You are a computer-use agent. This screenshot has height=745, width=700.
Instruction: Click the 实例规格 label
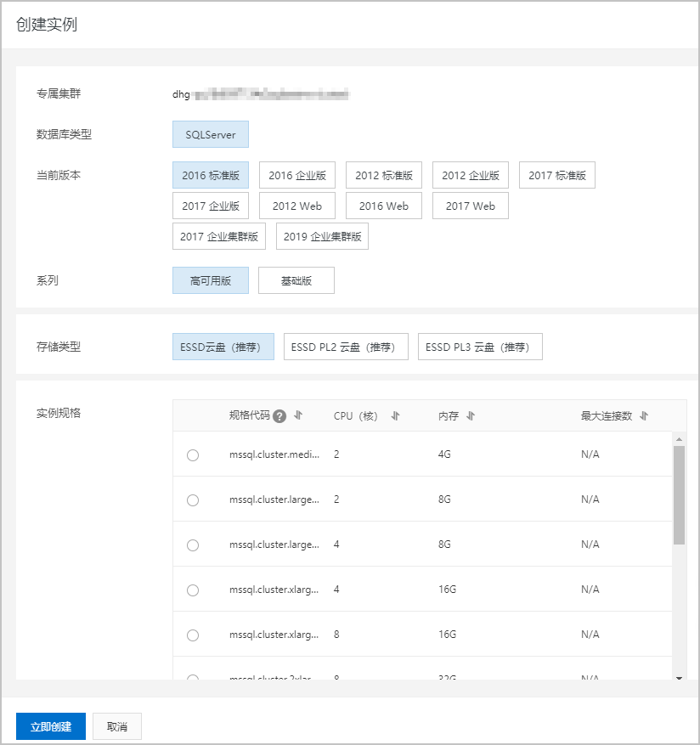pyautogui.click(x=59, y=413)
